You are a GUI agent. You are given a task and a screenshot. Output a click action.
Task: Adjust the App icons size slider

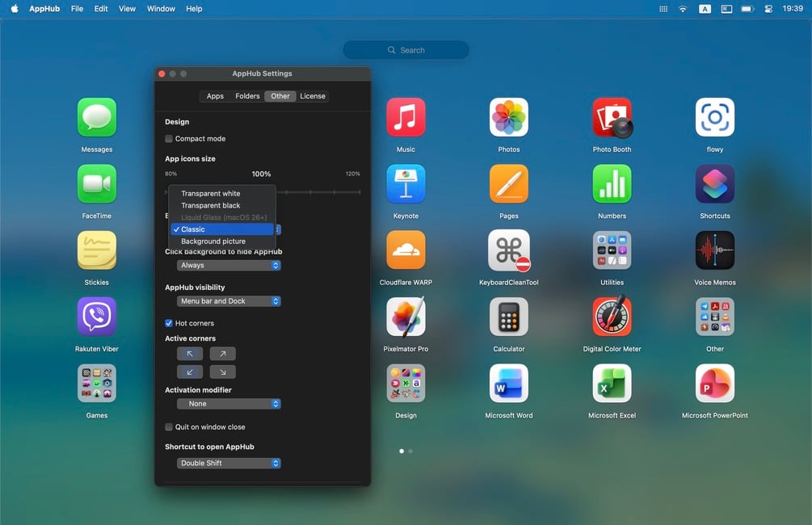tap(263, 192)
